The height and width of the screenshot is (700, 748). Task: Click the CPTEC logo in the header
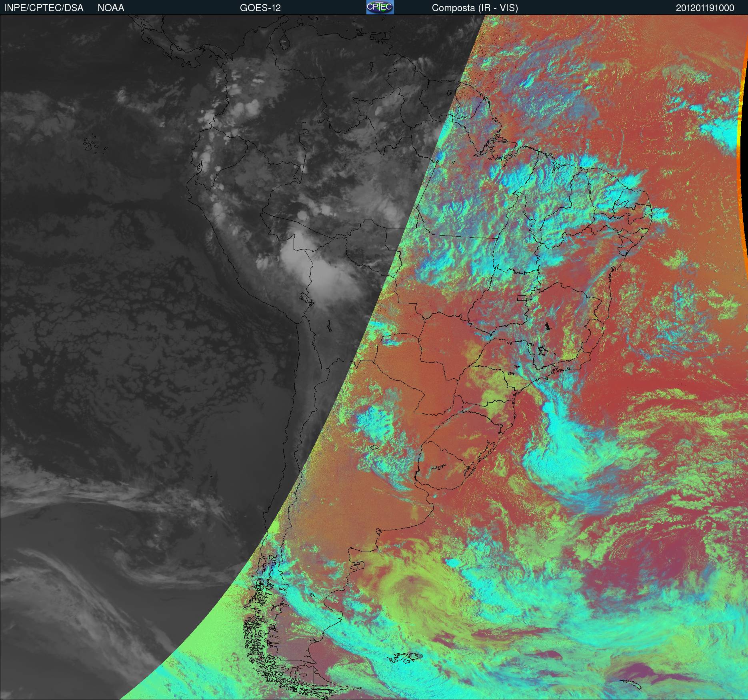click(x=380, y=7)
